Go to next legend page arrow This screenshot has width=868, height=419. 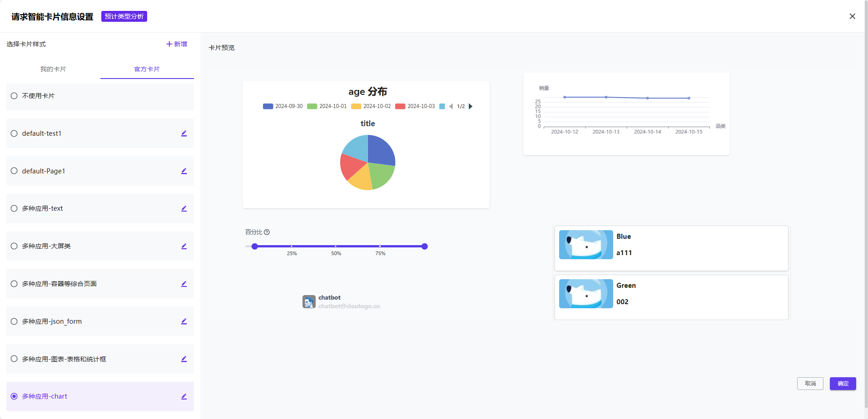(x=471, y=106)
